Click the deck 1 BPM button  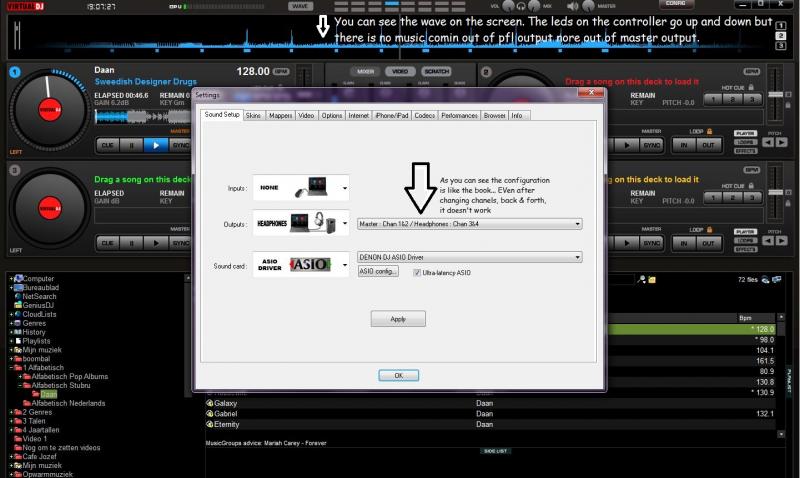point(281,71)
